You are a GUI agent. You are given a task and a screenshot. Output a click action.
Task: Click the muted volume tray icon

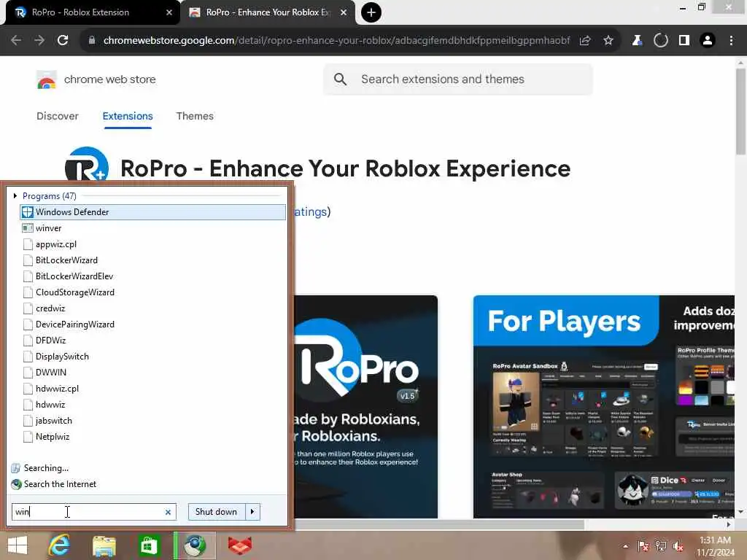(x=678, y=546)
